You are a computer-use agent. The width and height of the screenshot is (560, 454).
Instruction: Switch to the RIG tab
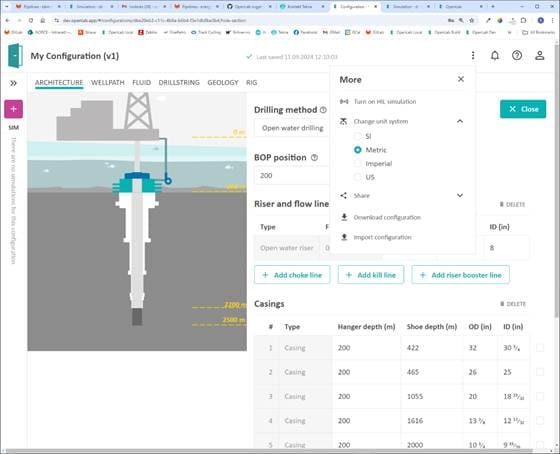tap(251, 83)
